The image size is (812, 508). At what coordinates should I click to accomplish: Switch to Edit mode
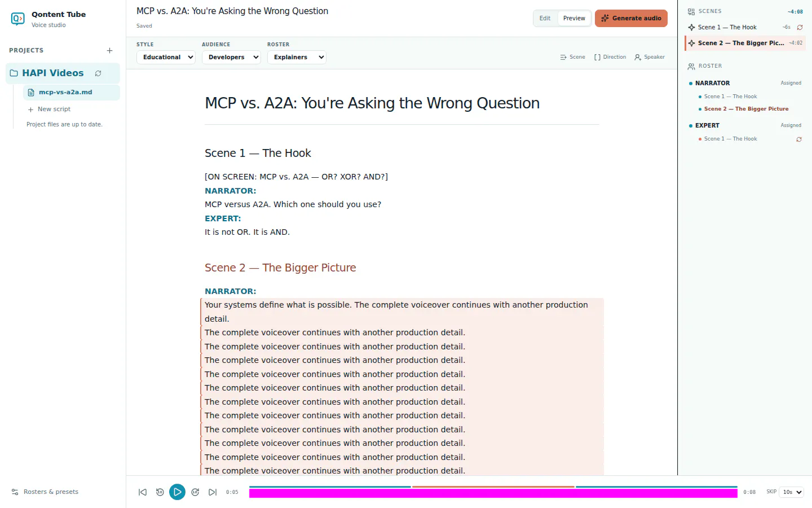tap(545, 19)
